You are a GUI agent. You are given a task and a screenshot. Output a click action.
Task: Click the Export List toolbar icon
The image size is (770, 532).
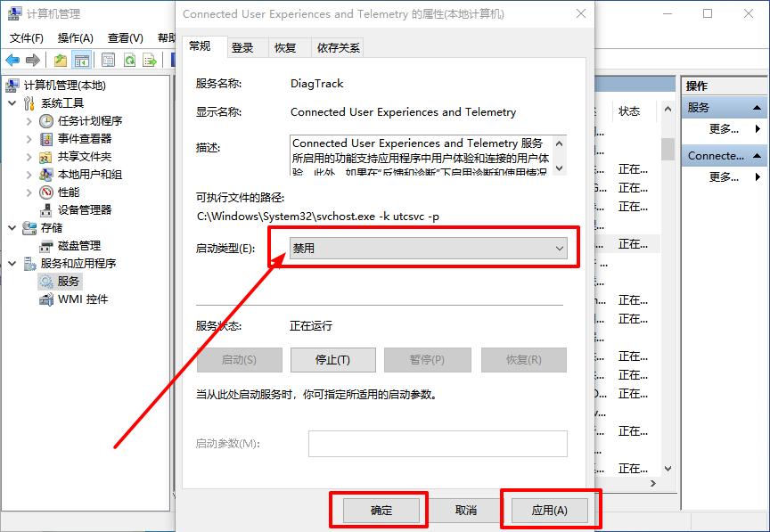point(151,60)
